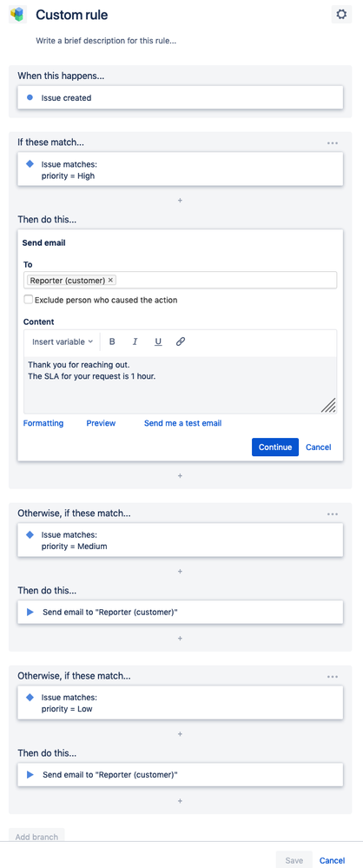The image size is (363, 868).
Task: Click into the email content text area
Action: pyautogui.click(x=180, y=385)
